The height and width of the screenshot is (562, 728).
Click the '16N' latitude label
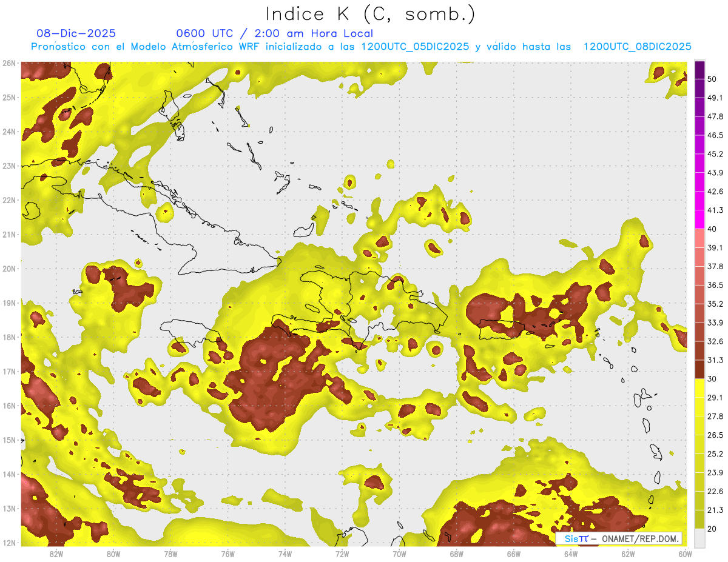[x=9, y=406]
